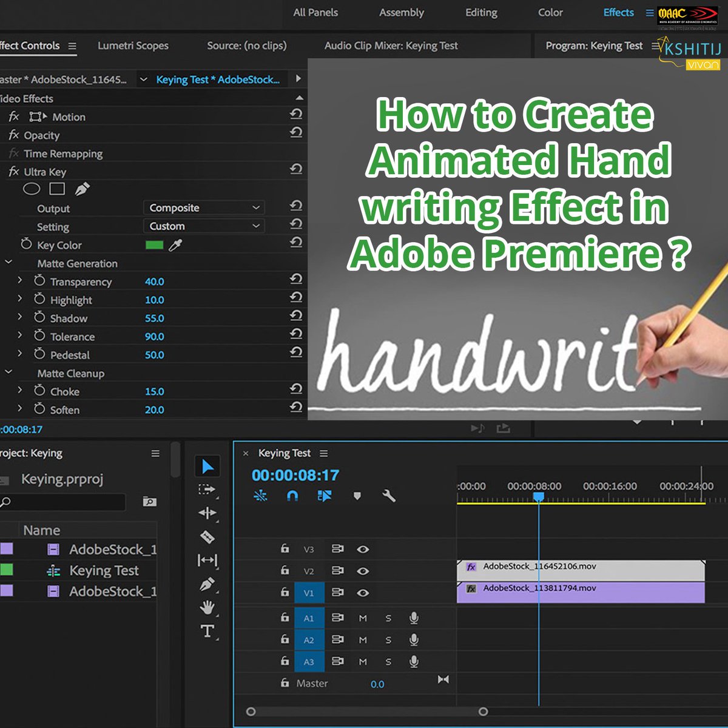Create ellipse mask for Ultra Key
This screenshot has width=728, height=728.
32,189
